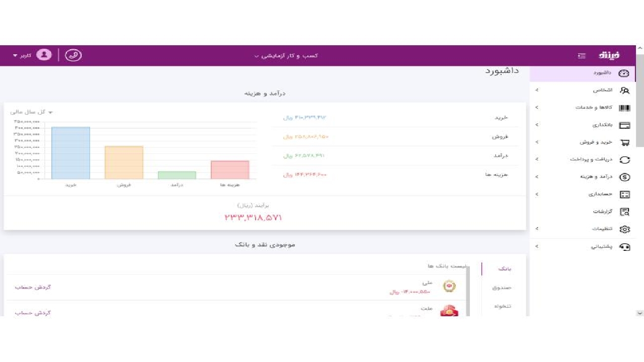Viewport: 644px width, 362px height.
Task: Click the app logo in the header
Action: (x=609, y=55)
